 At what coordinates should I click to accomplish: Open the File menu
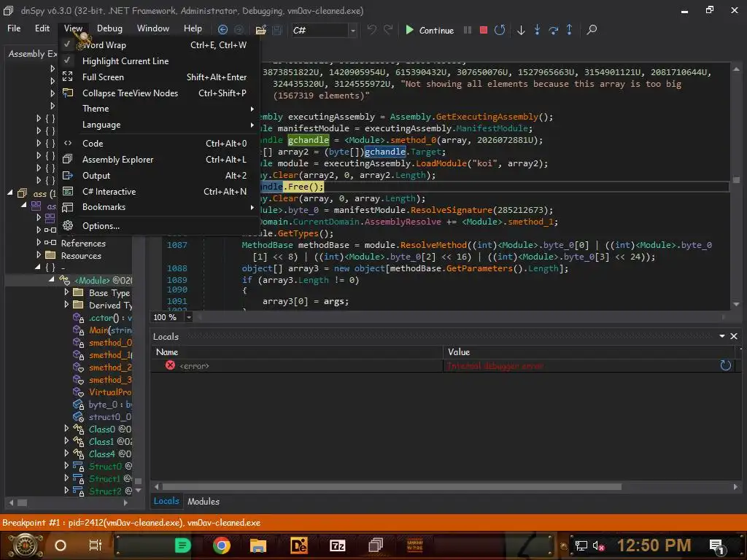14,28
